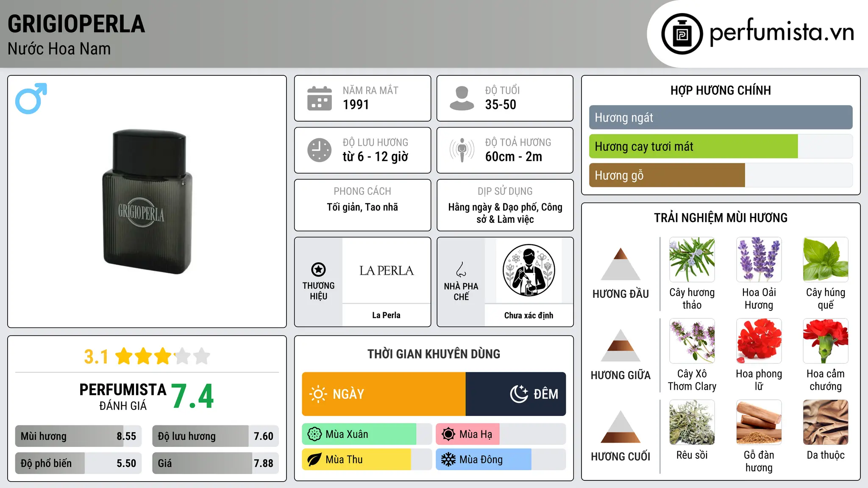Click the Hương cuối pyramid icon
868x488 pixels.
(620, 426)
